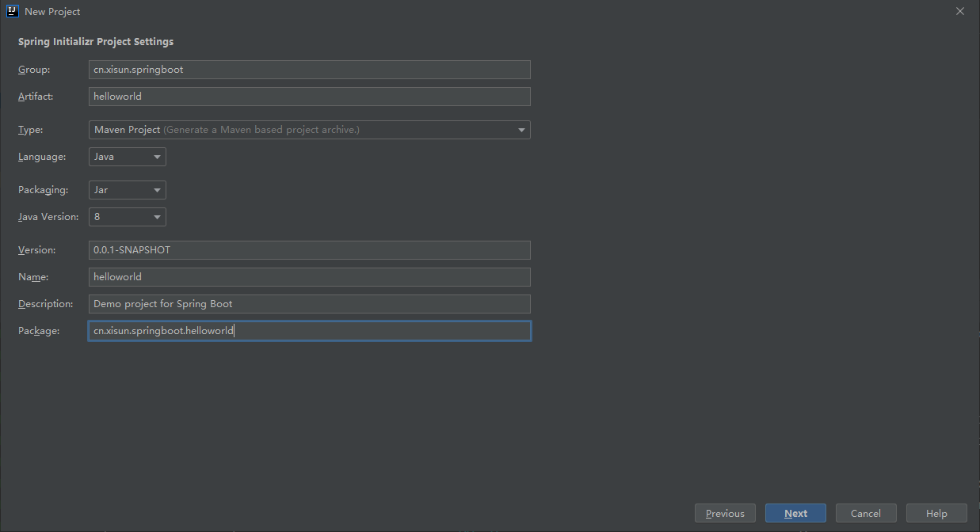Click the "Java Version:" label

click(48, 217)
